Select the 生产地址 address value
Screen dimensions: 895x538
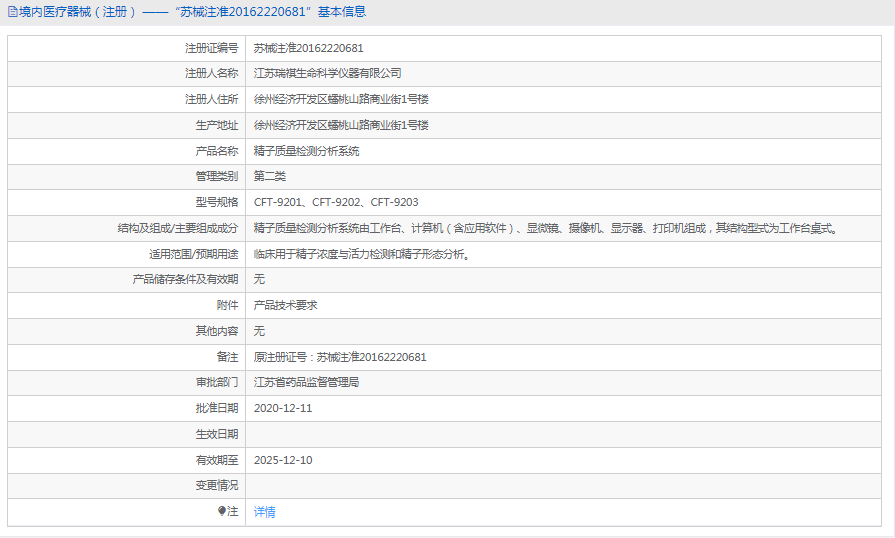pos(341,125)
